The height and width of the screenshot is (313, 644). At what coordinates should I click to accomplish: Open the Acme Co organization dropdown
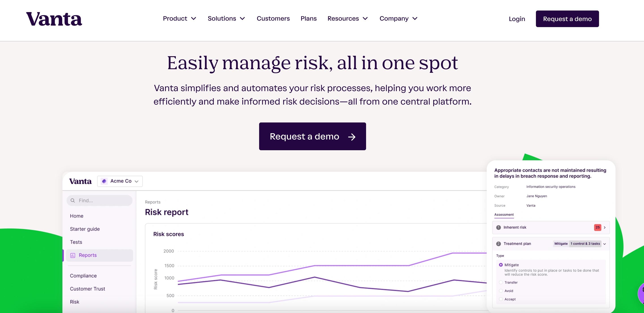tap(120, 181)
